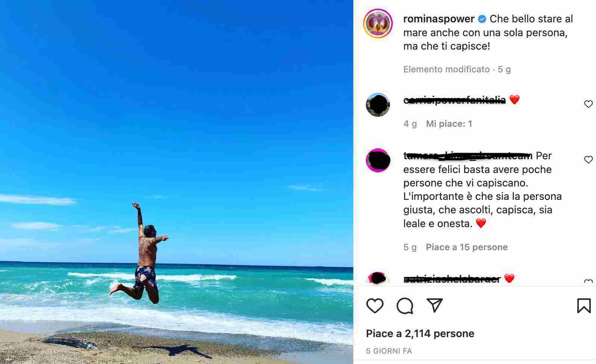Open second commenter's pink-ringed avatar

(378, 160)
